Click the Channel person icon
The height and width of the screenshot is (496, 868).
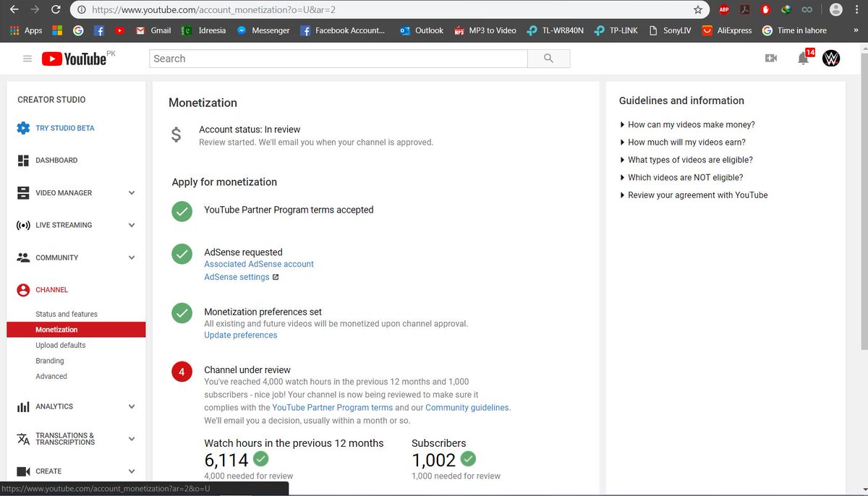point(23,290)
